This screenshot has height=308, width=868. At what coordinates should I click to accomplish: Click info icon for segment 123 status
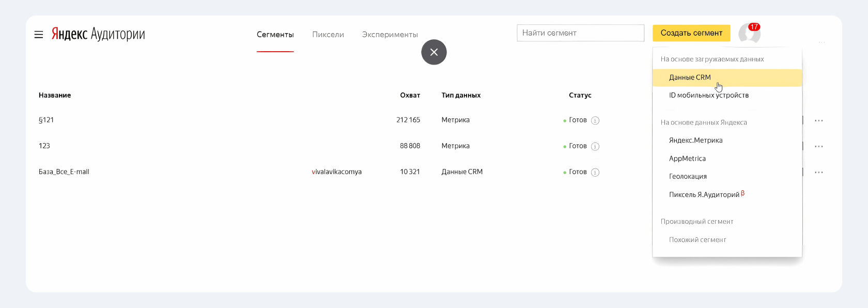[x=595, y=146]
